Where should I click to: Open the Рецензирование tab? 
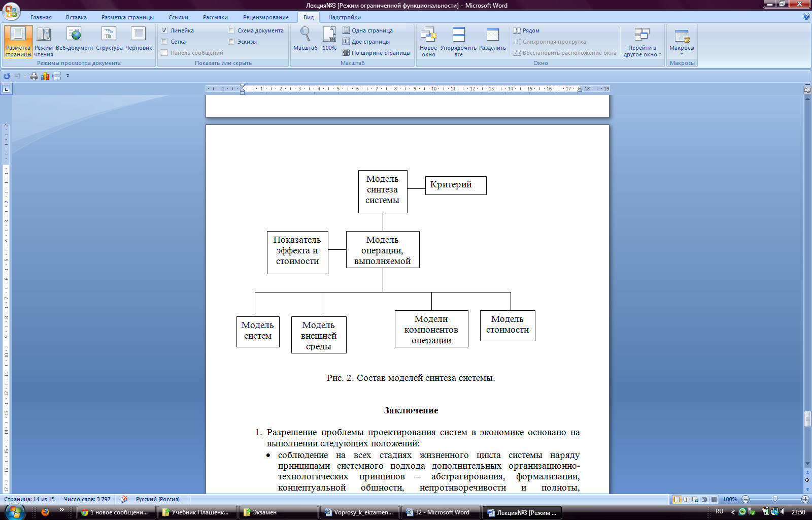265,17
